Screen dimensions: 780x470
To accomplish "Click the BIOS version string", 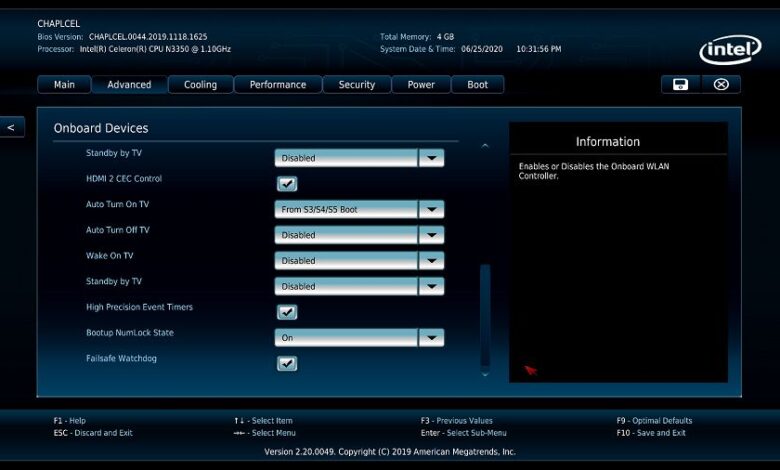I will pyautogui.click(x=148, y=36).
